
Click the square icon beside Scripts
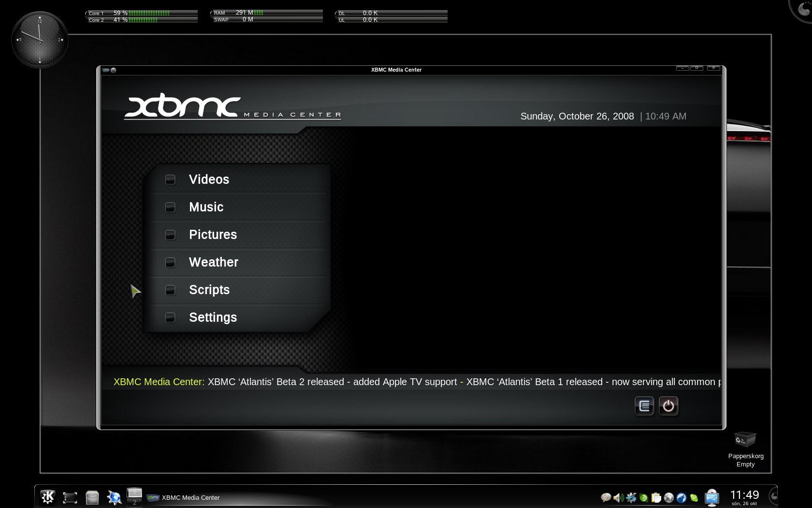point(170,290)
